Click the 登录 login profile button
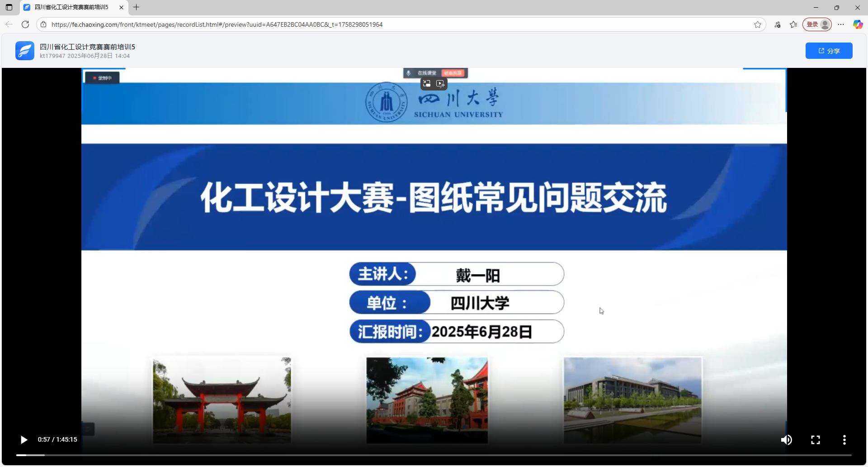Image resolution: width=868 pixels, height=467 pixels. coord(816,24)
